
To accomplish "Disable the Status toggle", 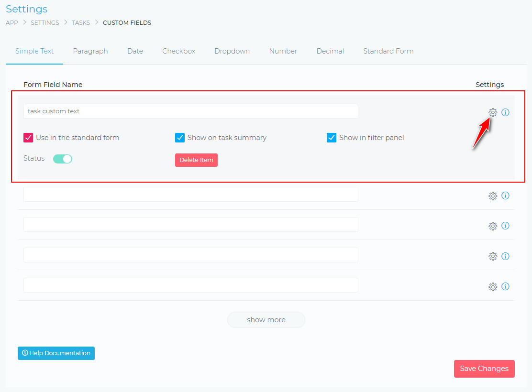I will 63,158.
